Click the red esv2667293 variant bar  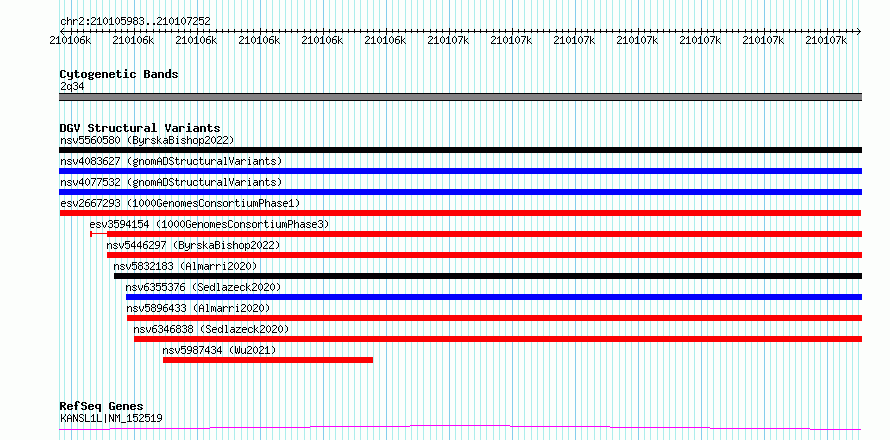(460, 213)
